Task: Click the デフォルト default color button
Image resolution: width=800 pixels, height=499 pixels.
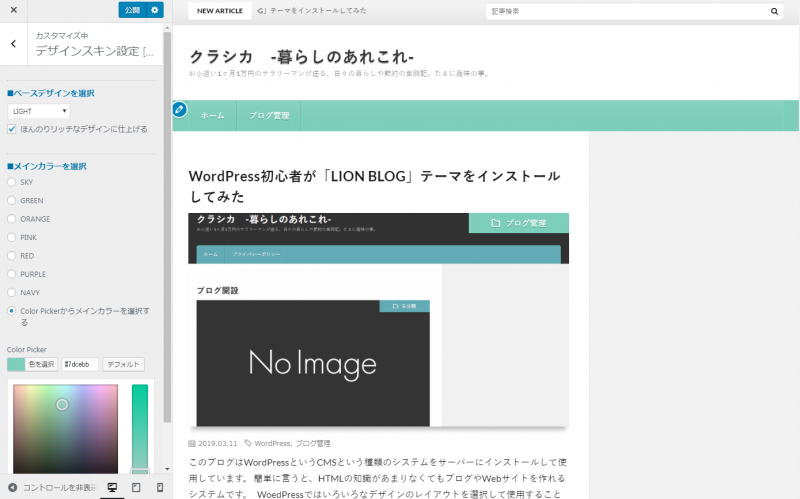Action: (x=123, y=364)
